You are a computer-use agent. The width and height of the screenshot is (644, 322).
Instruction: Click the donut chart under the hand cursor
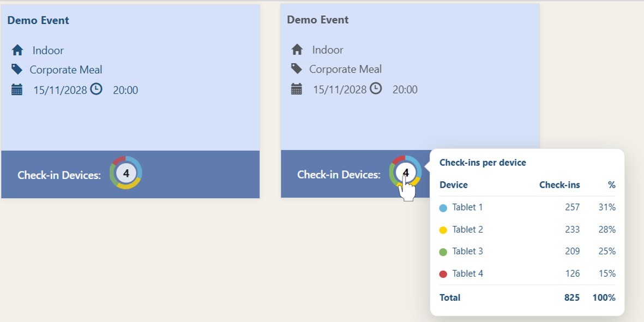click(x=405, y=172)
